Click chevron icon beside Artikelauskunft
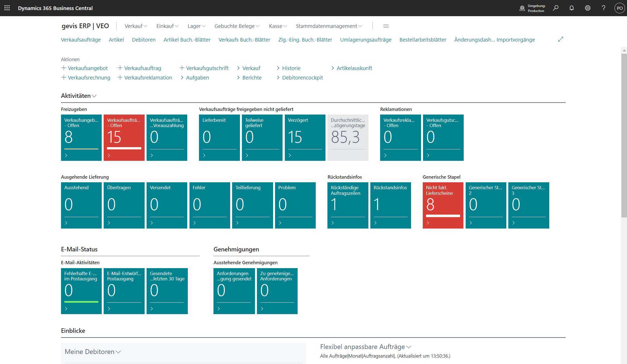627x364 pixels. (333, 68)
